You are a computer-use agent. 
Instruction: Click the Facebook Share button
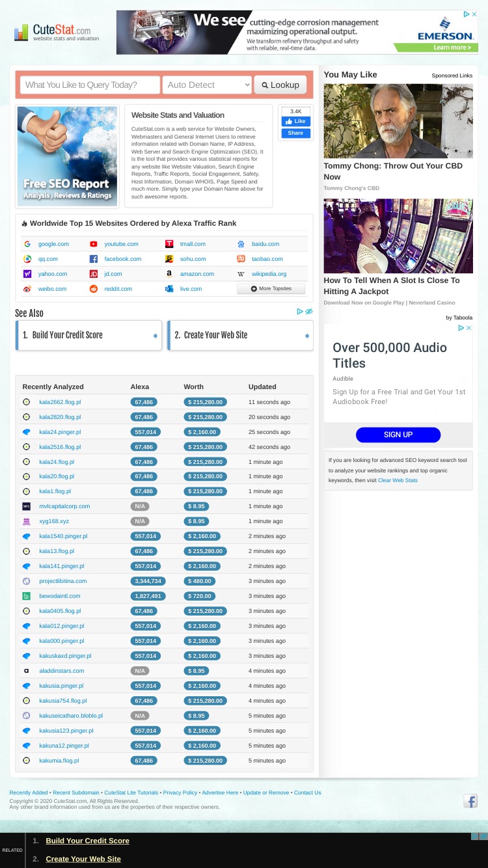coord(296,133)
